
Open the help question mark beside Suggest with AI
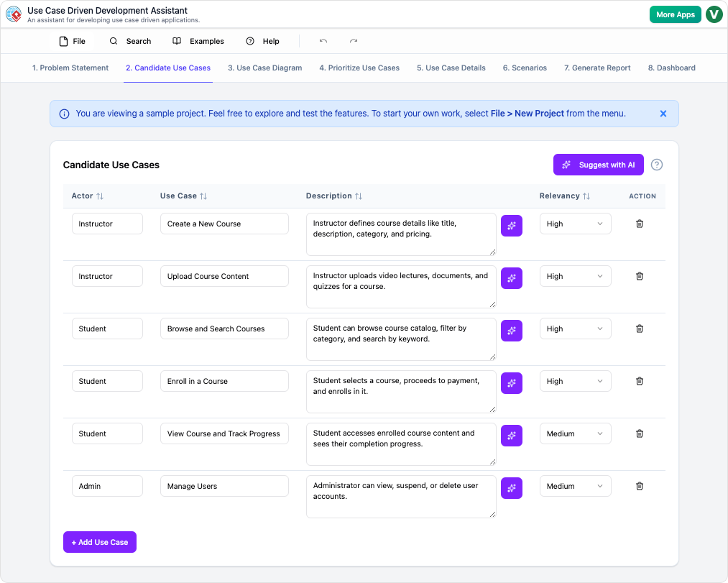pos(657,165)
